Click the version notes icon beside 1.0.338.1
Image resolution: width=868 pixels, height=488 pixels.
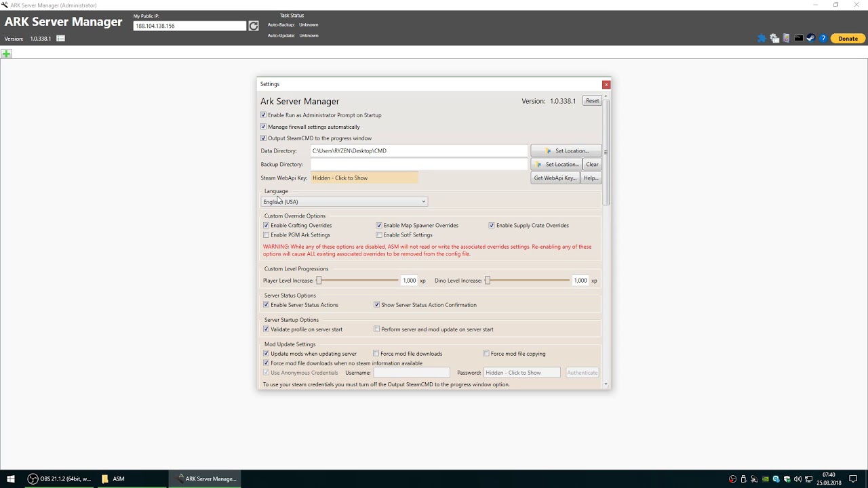(60, 39)
